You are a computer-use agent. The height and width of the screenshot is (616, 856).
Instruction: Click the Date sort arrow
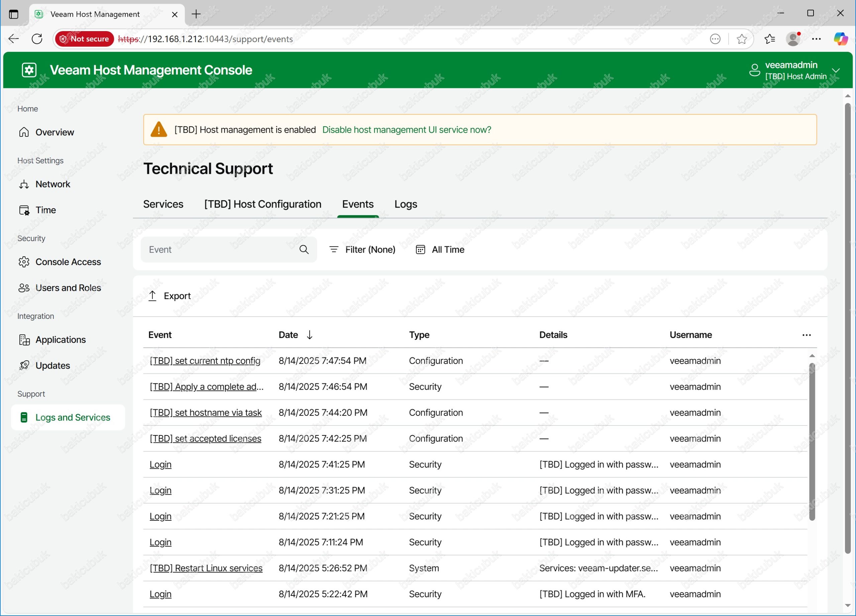[310, 335]
